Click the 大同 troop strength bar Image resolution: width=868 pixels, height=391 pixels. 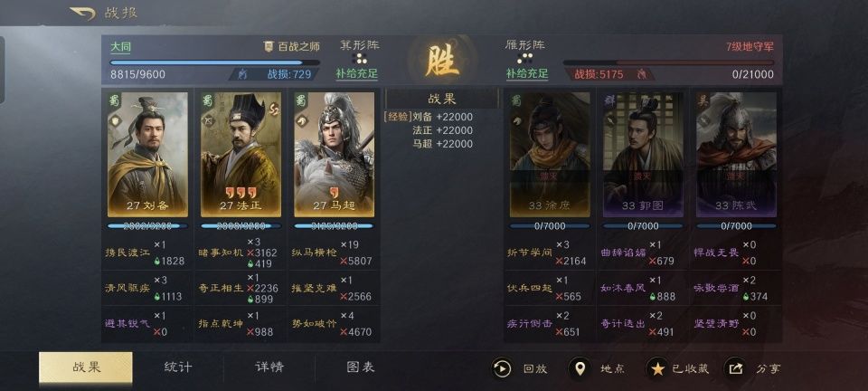[215, 62]
